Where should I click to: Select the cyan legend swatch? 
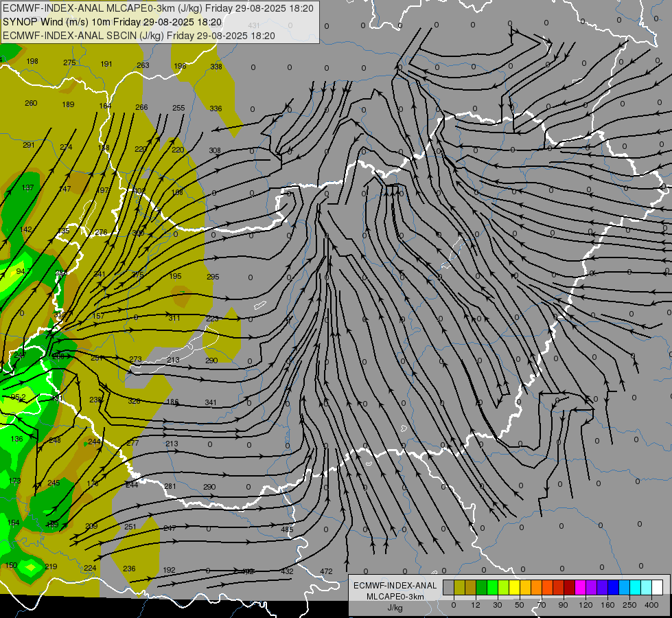[x=636, y=588]
